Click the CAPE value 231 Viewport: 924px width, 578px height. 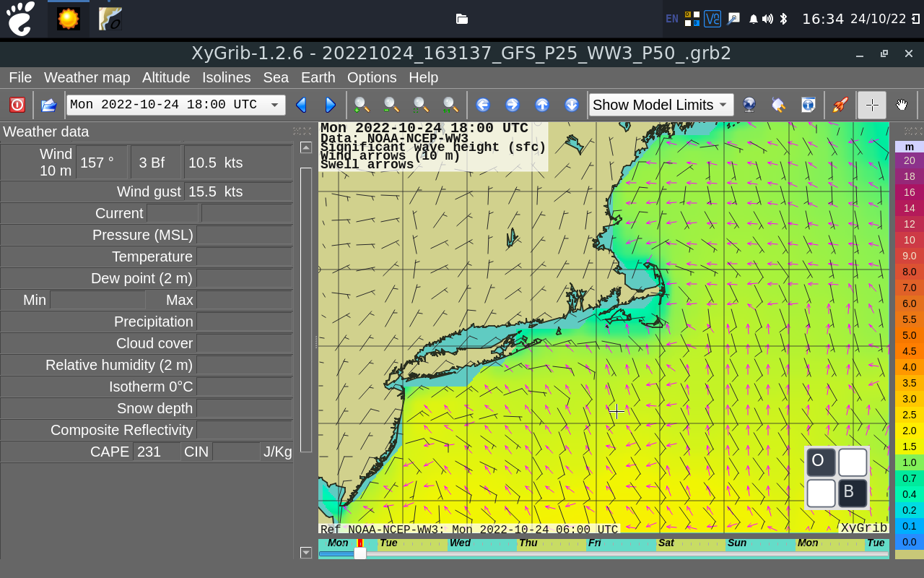(x=157, y=452)
